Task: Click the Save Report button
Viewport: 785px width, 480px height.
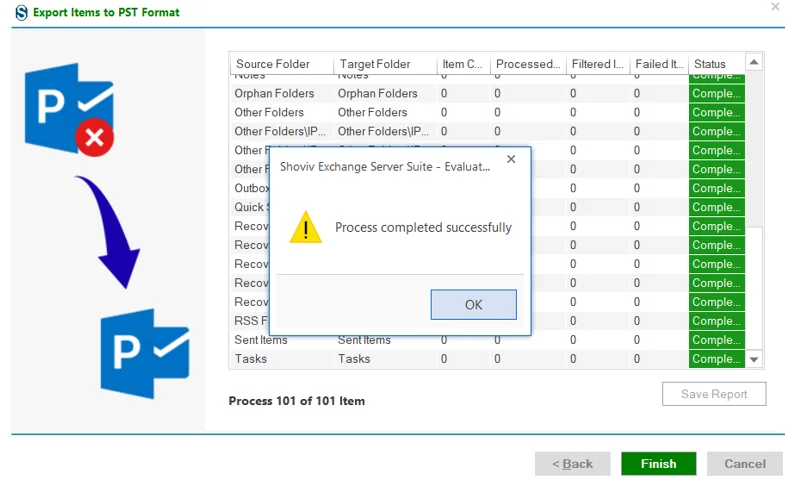Action: click(x=714, y=394)
